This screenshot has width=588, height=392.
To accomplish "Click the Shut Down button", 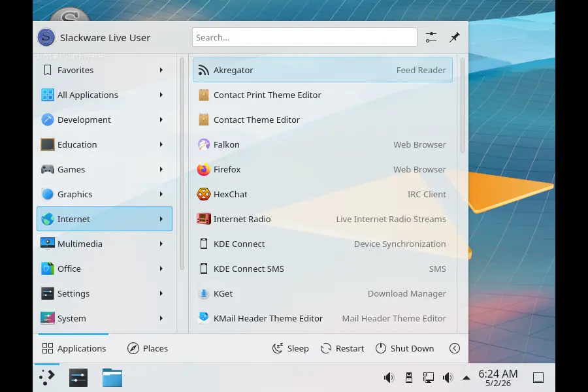I will point(404,348).
